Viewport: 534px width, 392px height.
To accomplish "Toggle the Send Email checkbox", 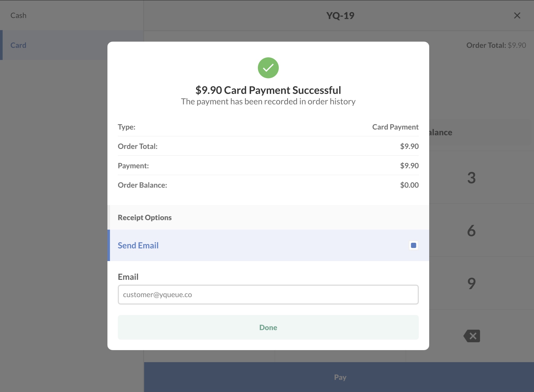I will 413,245.
